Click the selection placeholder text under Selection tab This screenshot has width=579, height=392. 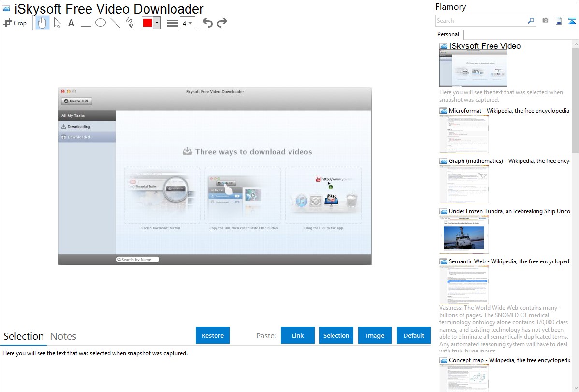click(95, 353)
